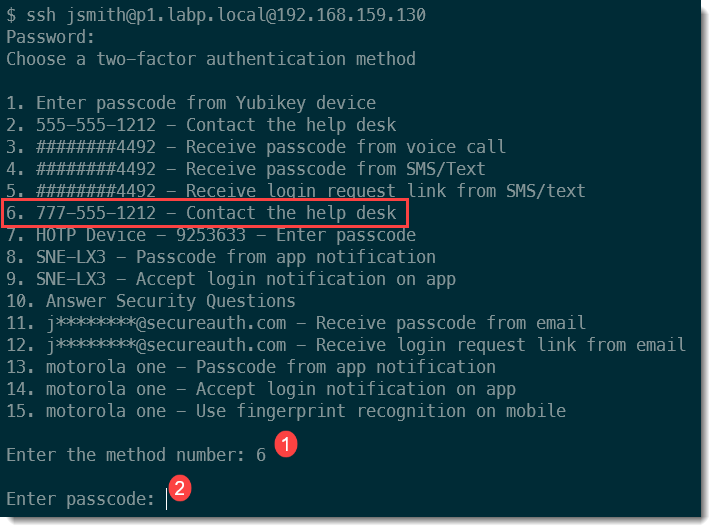Click Receive passcode from SMS/Text line

tap(245, 169)
